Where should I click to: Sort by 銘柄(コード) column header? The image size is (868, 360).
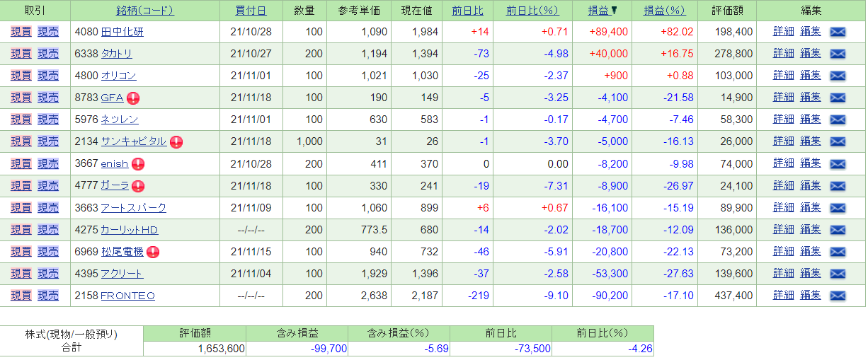click(x=145, y=11)
